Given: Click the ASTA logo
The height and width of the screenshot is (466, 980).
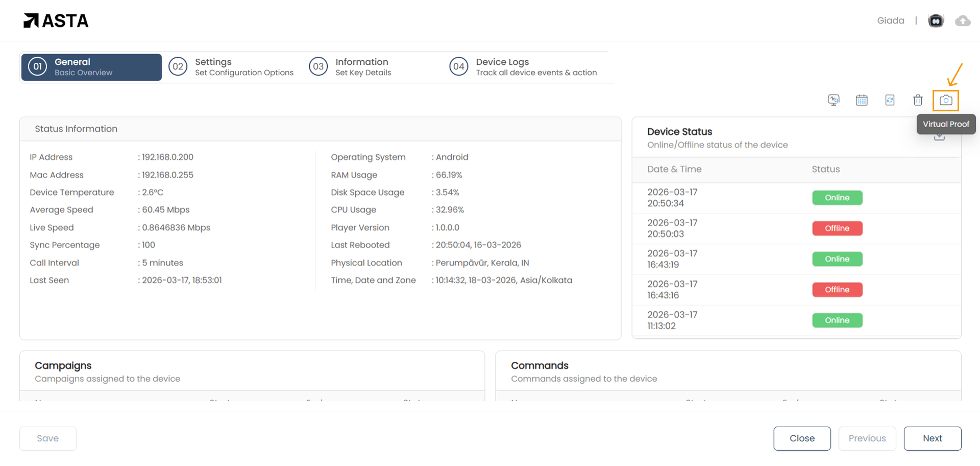Looking at the screenshot, I should 56,21.
